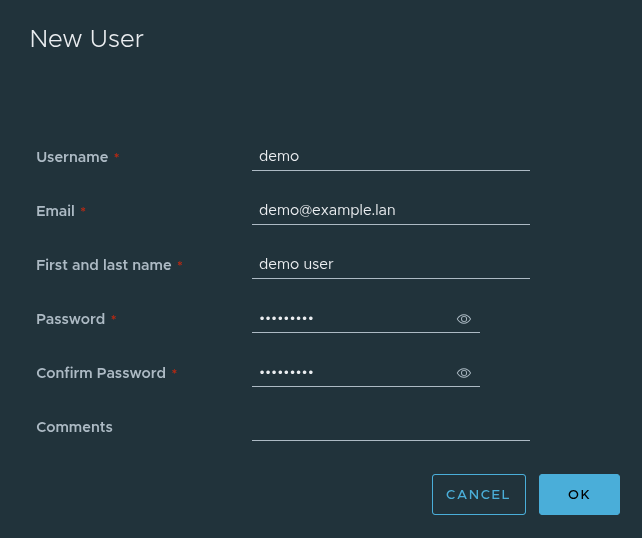Click the empty Comments input field

(390, 427)
